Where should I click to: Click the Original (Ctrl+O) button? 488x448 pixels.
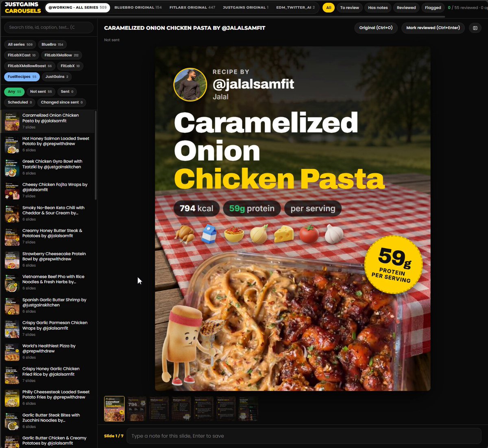click(x=376, y=28)
